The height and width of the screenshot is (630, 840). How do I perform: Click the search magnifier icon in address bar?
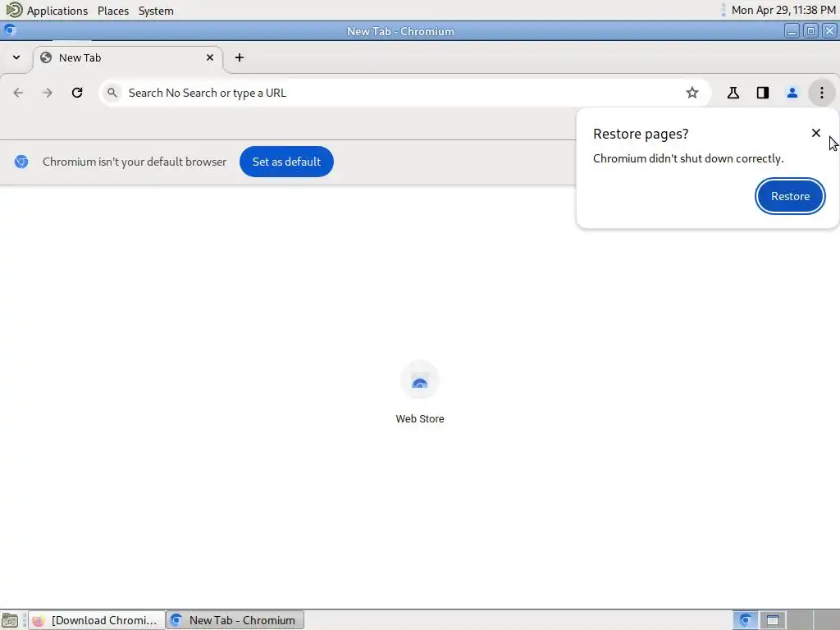pyautogui.click(x=112, y=93)
